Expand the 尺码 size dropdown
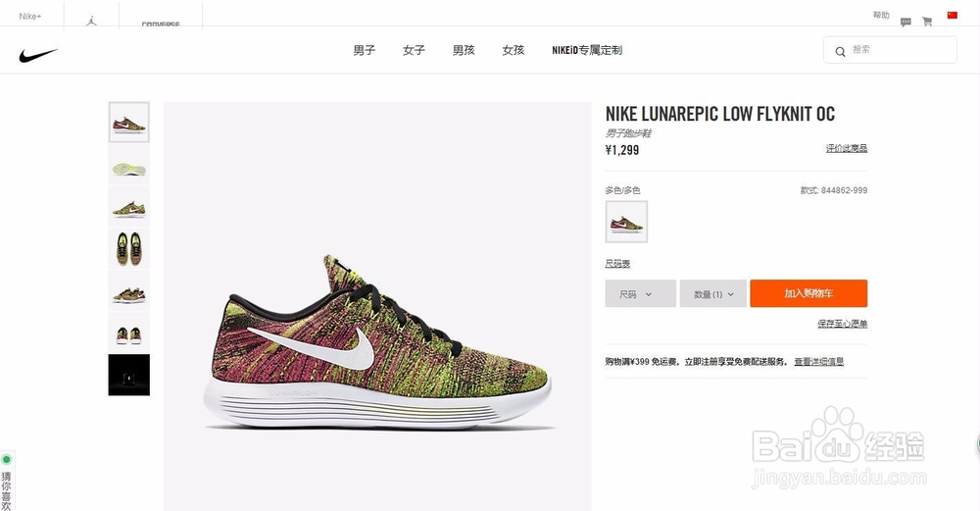The image size is (980, 511). click(640, 293)
